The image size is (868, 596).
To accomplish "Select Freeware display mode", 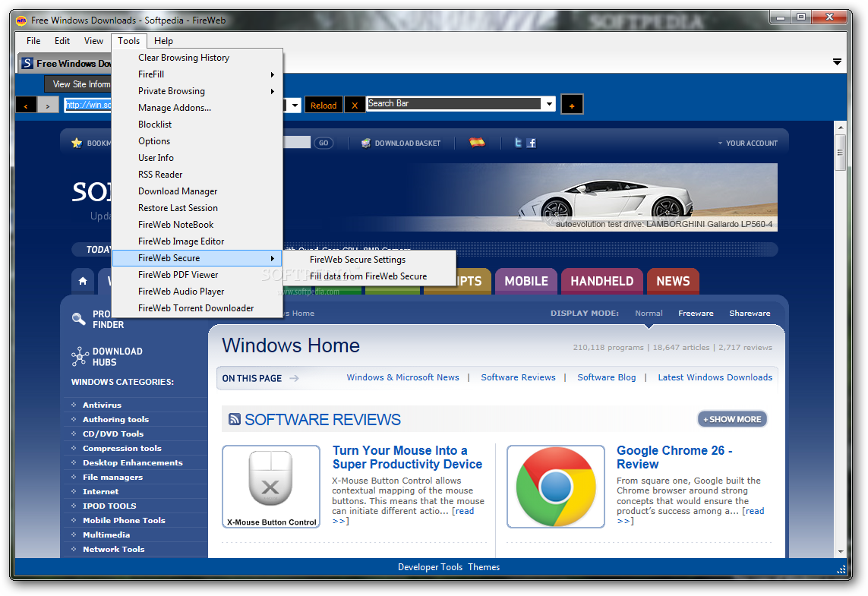I will (x=696, y=314).
